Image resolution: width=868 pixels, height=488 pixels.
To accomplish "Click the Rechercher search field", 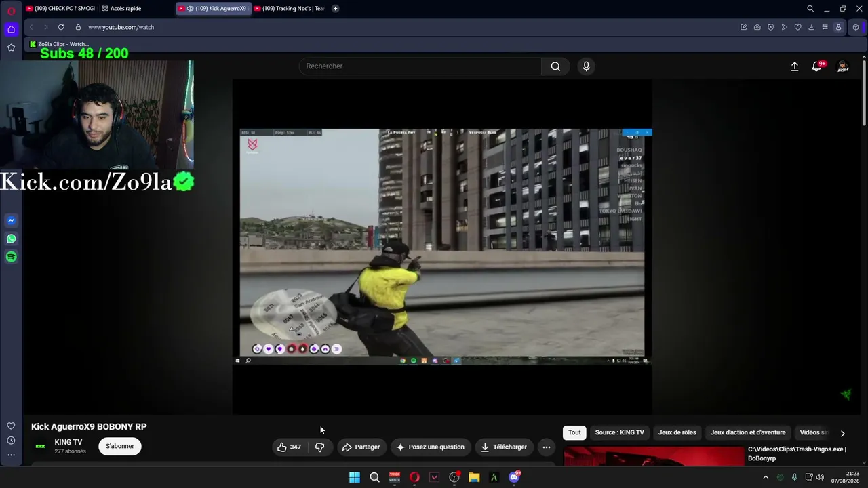I will coord(420,66).
